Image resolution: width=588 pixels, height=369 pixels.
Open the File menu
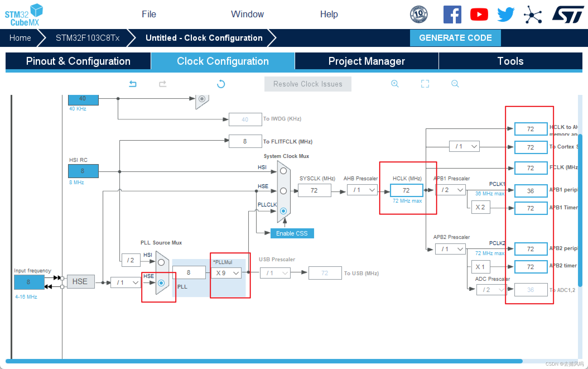coord(149,14)
